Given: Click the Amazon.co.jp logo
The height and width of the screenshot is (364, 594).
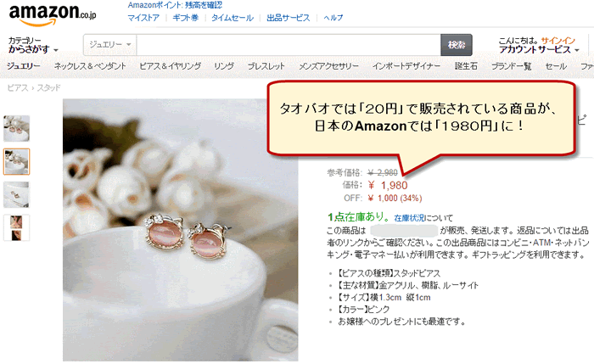Looking at the screenshot, I should [53, 15].
